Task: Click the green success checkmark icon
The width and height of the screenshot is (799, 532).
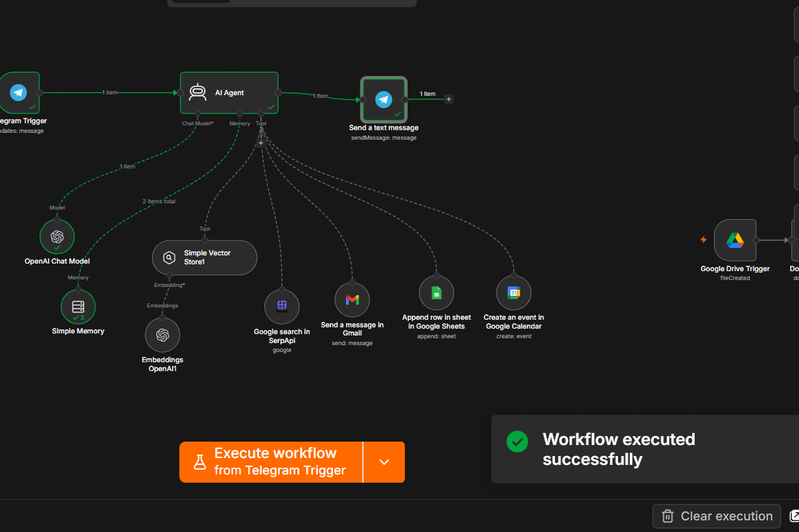Action: 517,442
